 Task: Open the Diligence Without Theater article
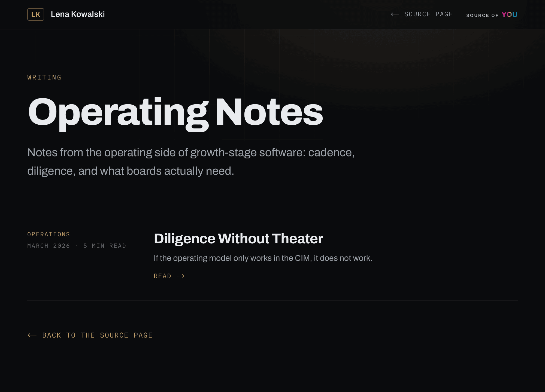point(238,238)
